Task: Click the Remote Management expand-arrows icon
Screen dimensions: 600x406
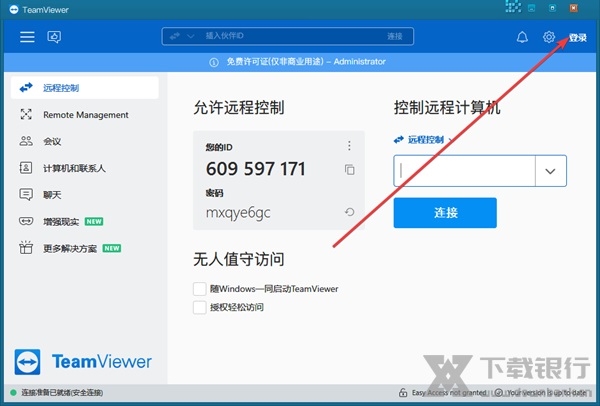Action: coord(26,114)
